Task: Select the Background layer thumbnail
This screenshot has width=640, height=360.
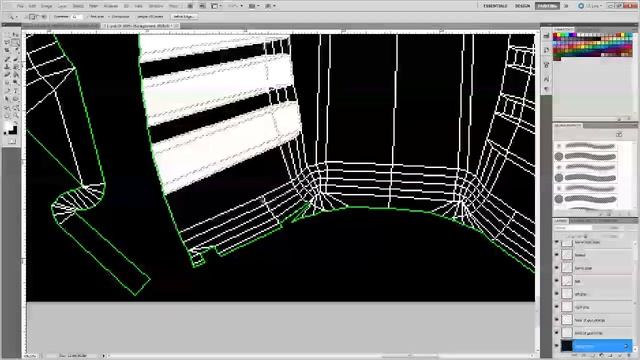Action: tap(567, 346)
